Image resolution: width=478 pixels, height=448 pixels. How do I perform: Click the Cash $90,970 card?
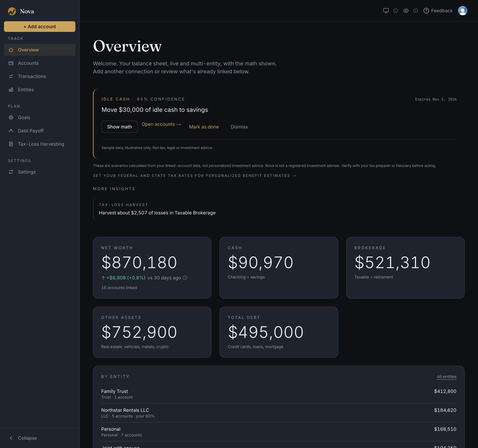[279, 268]
